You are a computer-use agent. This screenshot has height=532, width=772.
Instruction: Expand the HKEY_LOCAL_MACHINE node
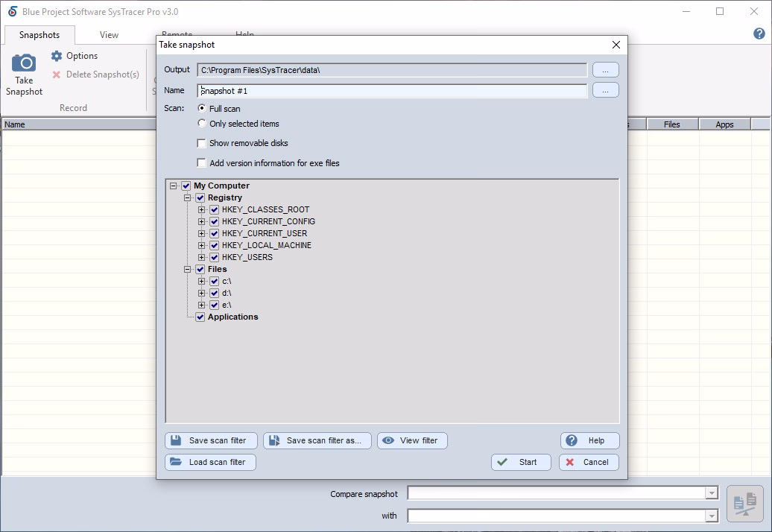coord(201,245)
